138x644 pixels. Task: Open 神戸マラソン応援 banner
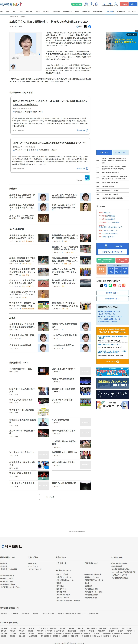click(112, 372)
